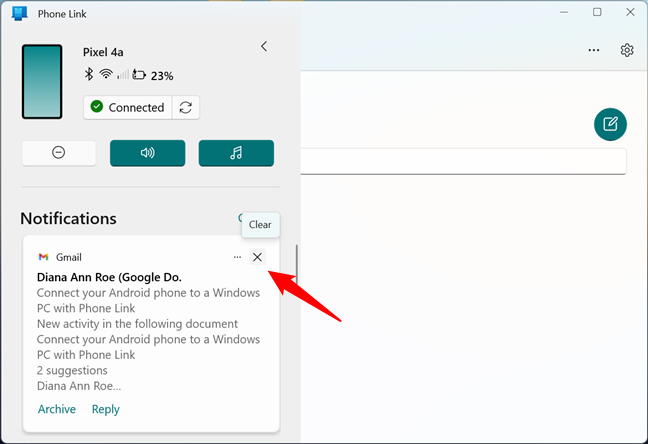Click the 'Pixel 4a' device name
Viewport: 648px width, 444px height.
[103, 52]
